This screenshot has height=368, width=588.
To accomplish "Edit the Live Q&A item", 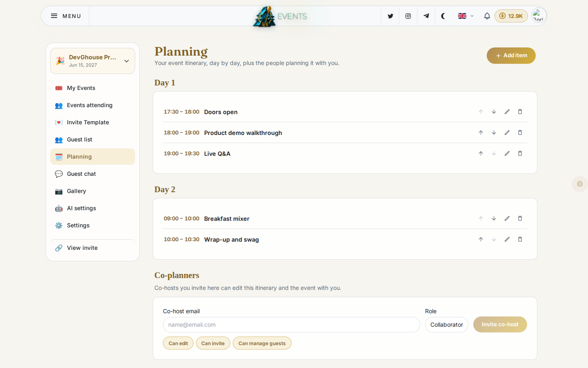I will pos(507,153).
